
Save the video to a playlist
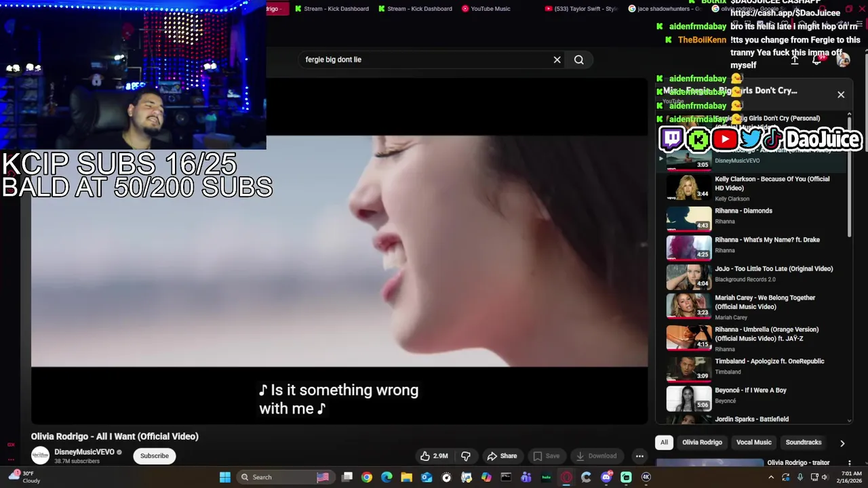point(547,456)
